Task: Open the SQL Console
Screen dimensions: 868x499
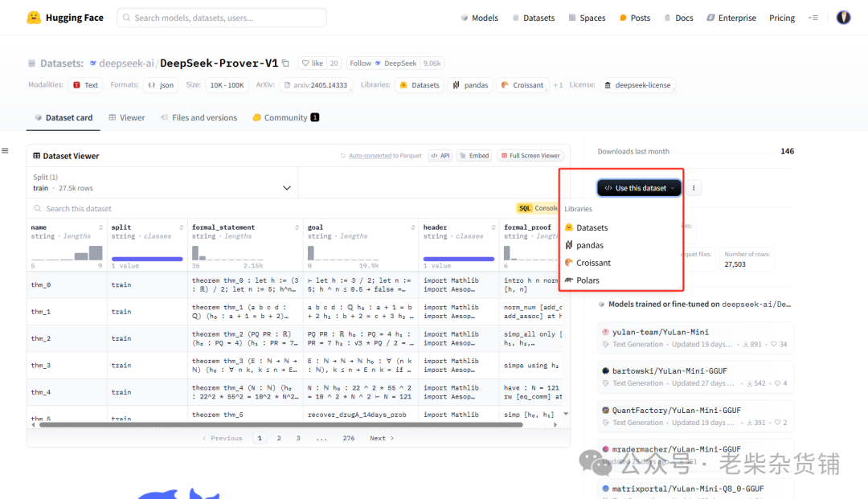Action: 538,208
